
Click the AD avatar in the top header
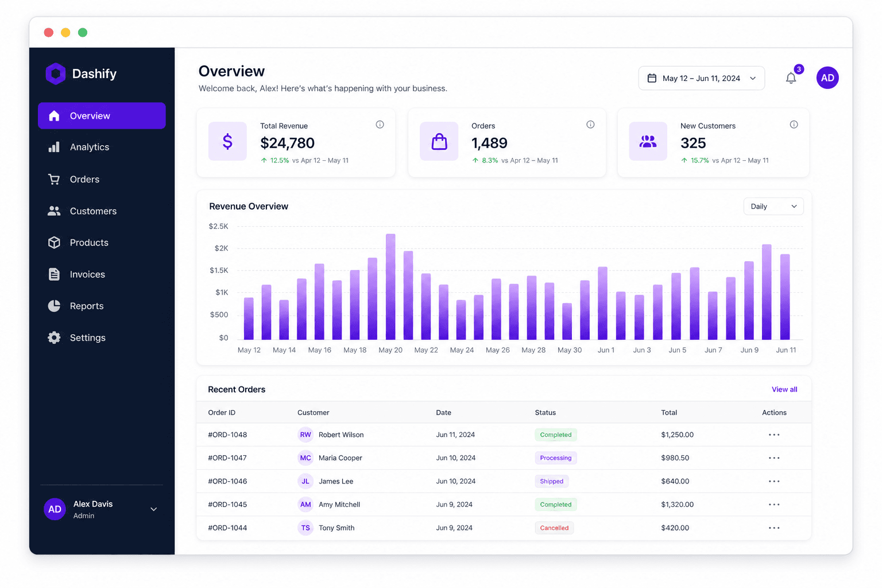[827, 78]
